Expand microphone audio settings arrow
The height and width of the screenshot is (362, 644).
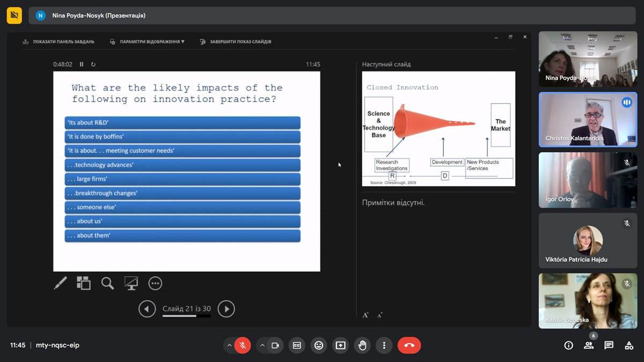coord(230,345)
